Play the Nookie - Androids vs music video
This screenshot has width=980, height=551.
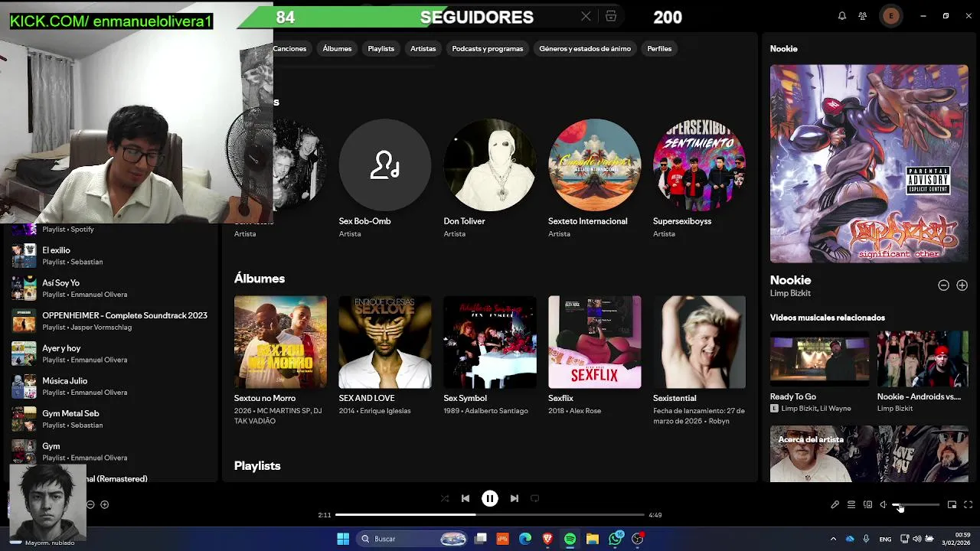pos(923,359)
